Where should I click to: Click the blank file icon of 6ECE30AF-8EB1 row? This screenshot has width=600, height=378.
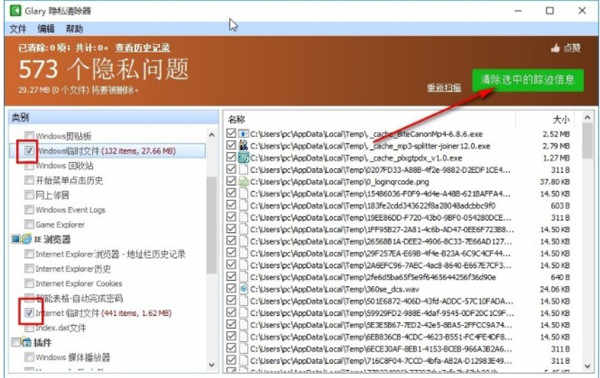click(x=243, y=349)
